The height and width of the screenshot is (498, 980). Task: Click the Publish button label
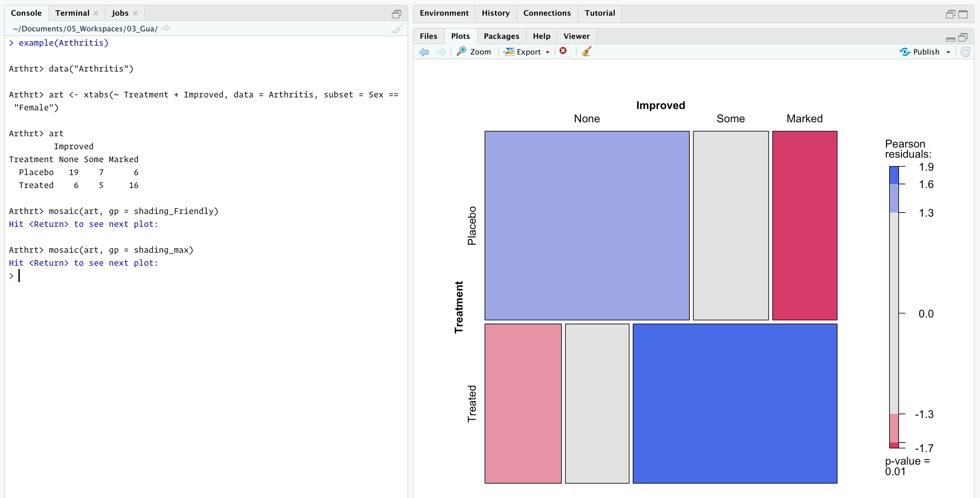tap(927, 52)
